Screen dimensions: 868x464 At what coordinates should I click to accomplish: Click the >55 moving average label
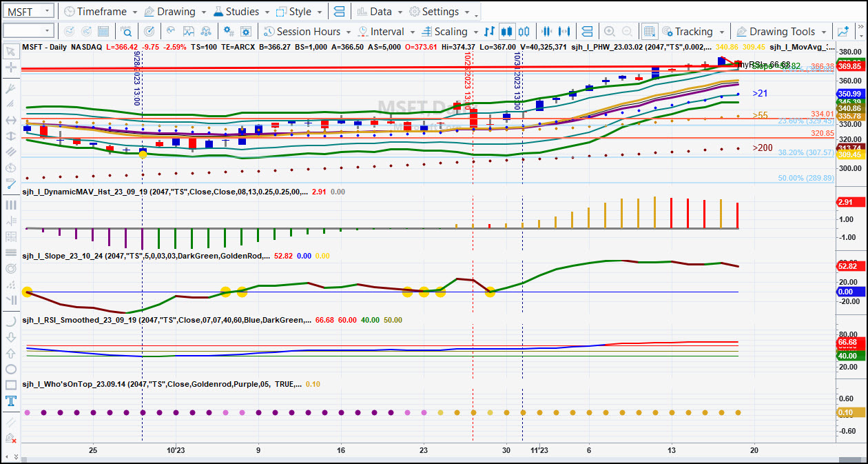pos(760,115)
